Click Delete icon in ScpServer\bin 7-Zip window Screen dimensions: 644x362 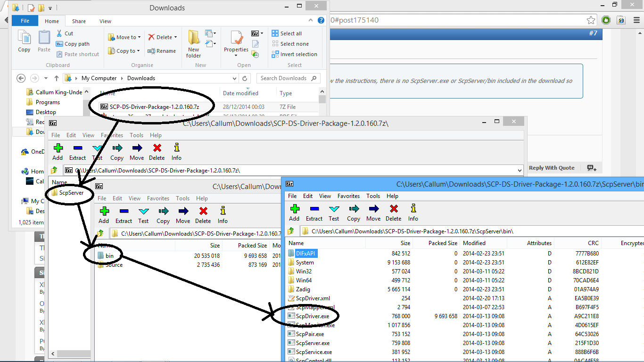coord(394,208)
